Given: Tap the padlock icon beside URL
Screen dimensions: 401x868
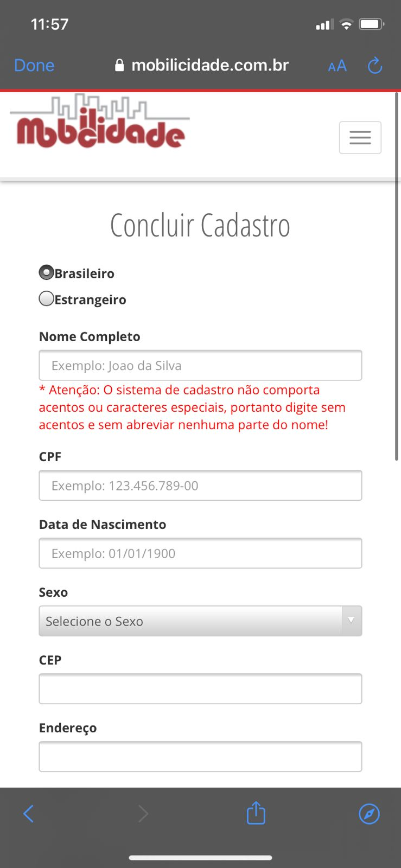Looking at the screenshot, I should (x=120, y=66).
